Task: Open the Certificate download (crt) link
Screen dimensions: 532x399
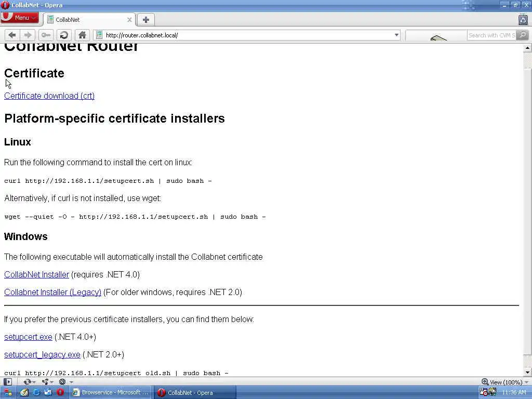Action: [49, 96]
